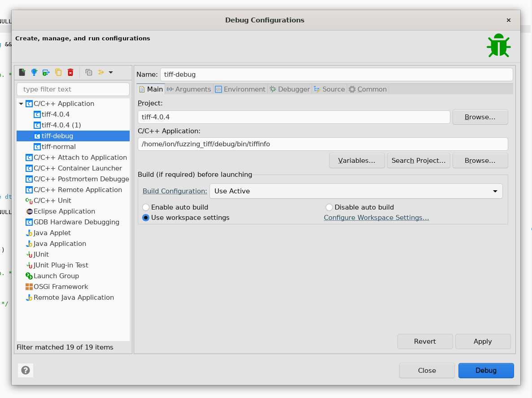Select the tiff-debug configuration
This screenshot has height=398, width=532.
(x=73, y=136)
